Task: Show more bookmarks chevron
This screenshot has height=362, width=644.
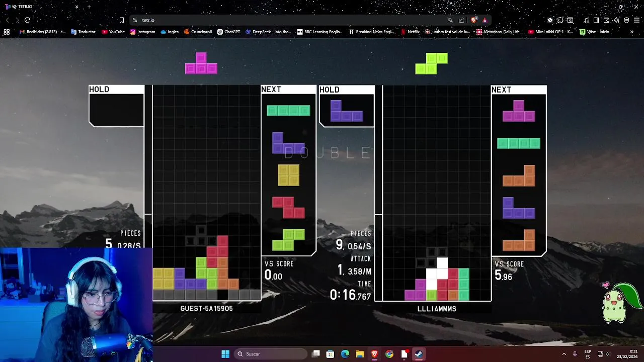Action: pyautogui.click(x=631, y=32)
